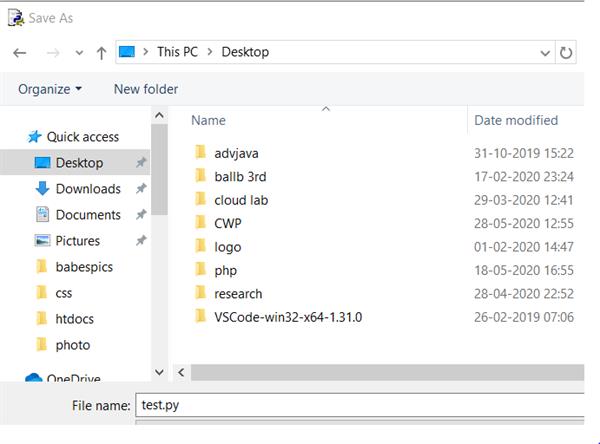Expand the address bar history dropdown
Image resolution: width=600 pixels, height=444 pixels.
[x=545, y=52]
